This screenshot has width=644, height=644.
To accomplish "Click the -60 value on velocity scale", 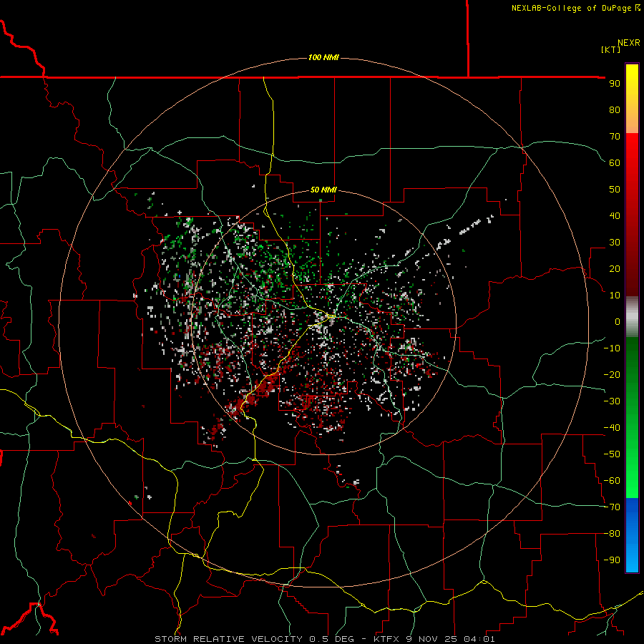I will tap(612, 481).
